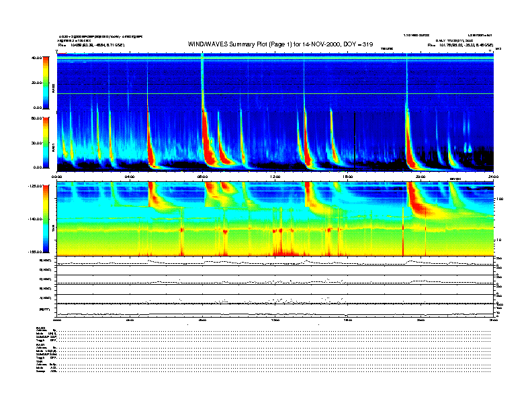Click the -155.00 label on TNR scale
Image resolution: width=532 pixels, height=411 pixels.
36,252
